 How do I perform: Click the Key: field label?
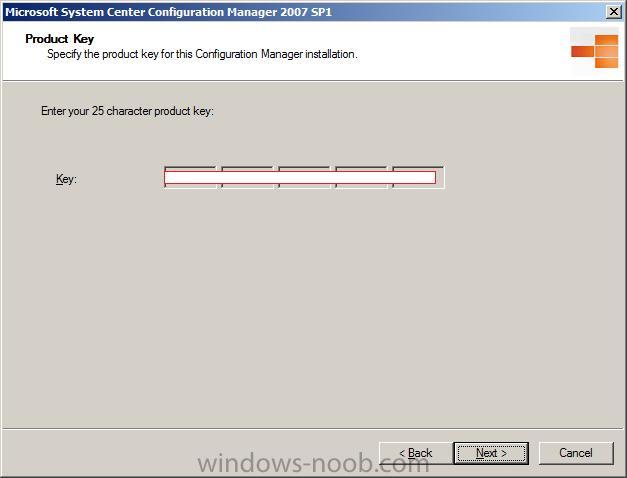(x=66, y=179)
